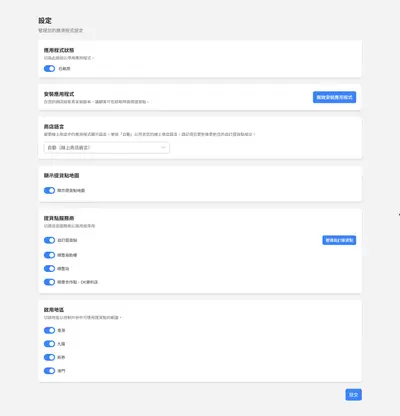
Task: Click the blue button in 安裝應用程式 section
Action: coord(334,97)
